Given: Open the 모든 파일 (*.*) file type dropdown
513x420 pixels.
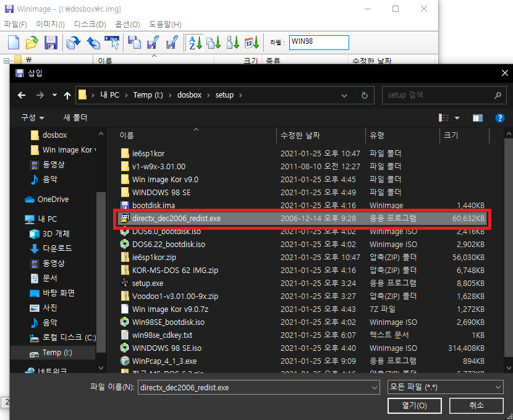Looking at the screenshot, I should (445, 387).
